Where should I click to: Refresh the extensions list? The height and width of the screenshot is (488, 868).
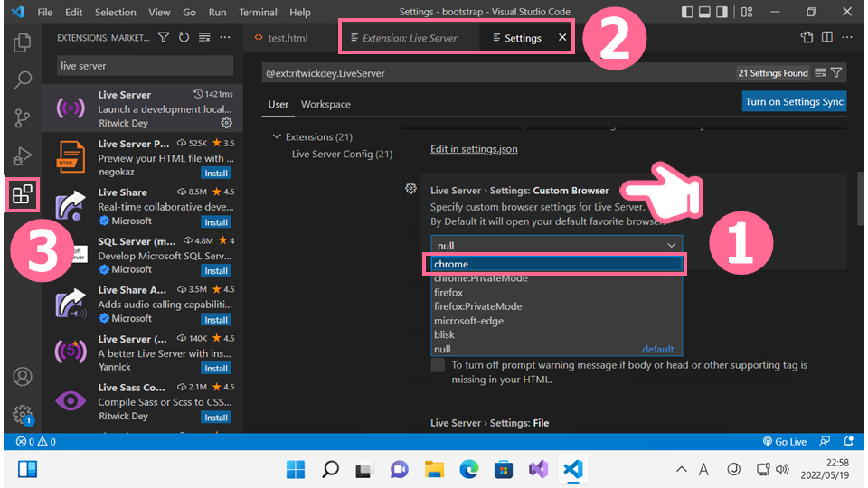coord(184,37)
